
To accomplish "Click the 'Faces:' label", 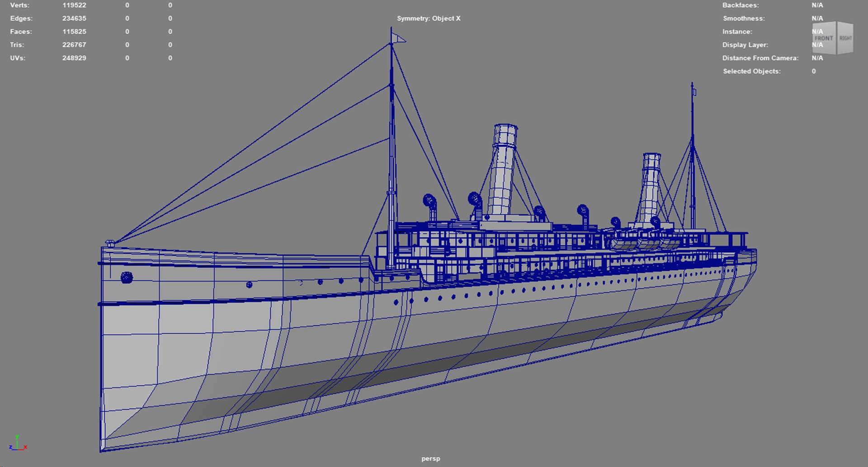I will [x=21, y=32].
